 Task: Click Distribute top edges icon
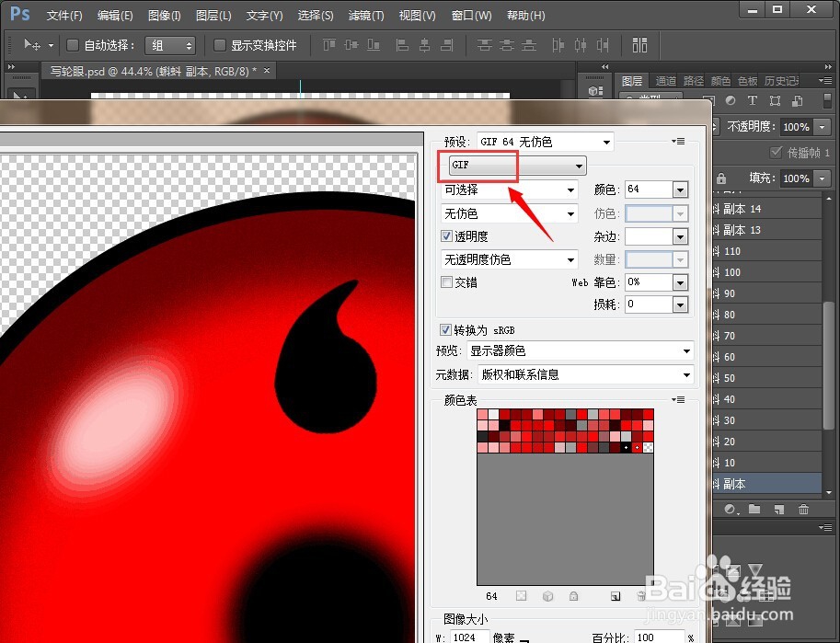[484, 45]
